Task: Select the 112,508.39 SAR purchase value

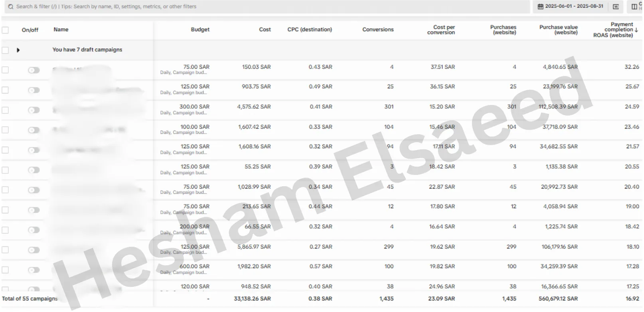Action: click(x=558, y=107)
